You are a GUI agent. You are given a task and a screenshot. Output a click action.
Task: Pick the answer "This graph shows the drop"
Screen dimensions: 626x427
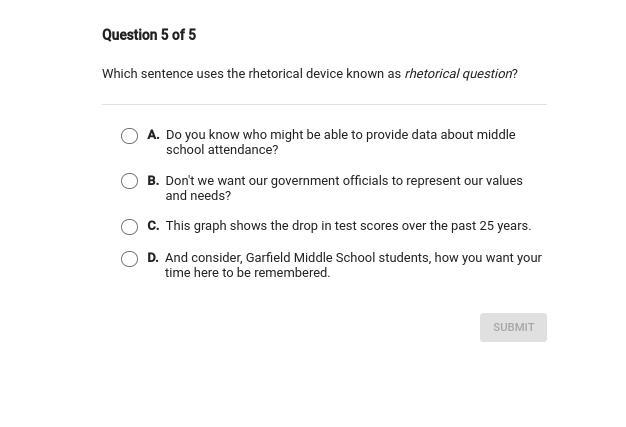(348, 226)
